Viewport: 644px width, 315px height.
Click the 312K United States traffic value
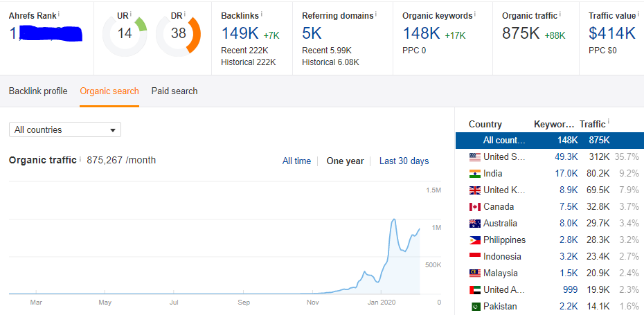click(x=600, y=156)
